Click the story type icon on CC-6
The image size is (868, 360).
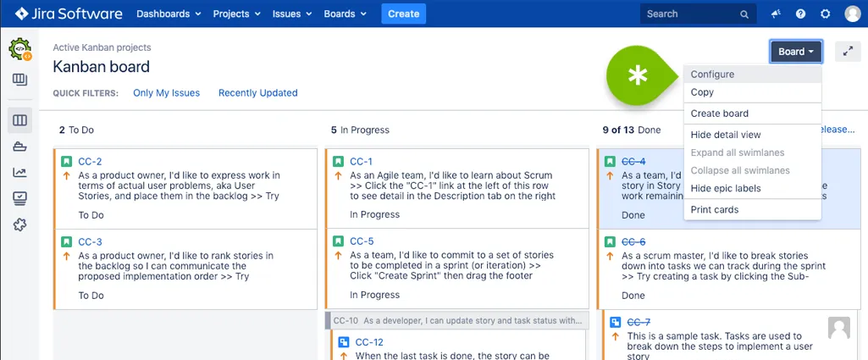click(610, 242)
